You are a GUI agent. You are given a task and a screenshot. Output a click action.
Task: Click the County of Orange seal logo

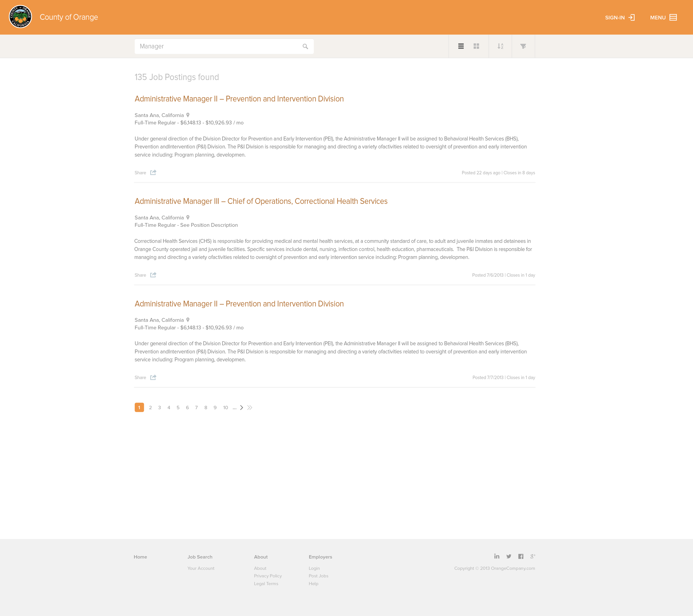[x=20, y=17]
